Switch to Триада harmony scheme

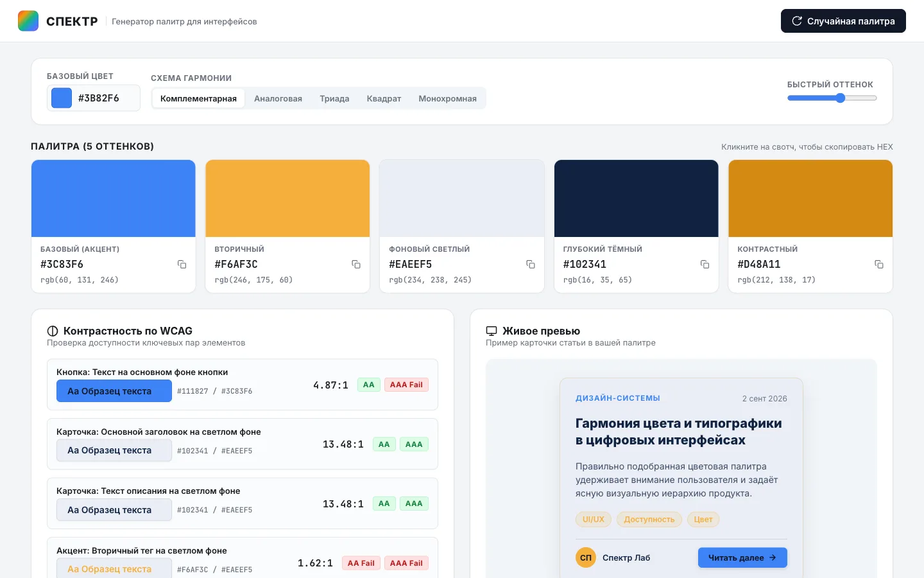tap(334, 98)
